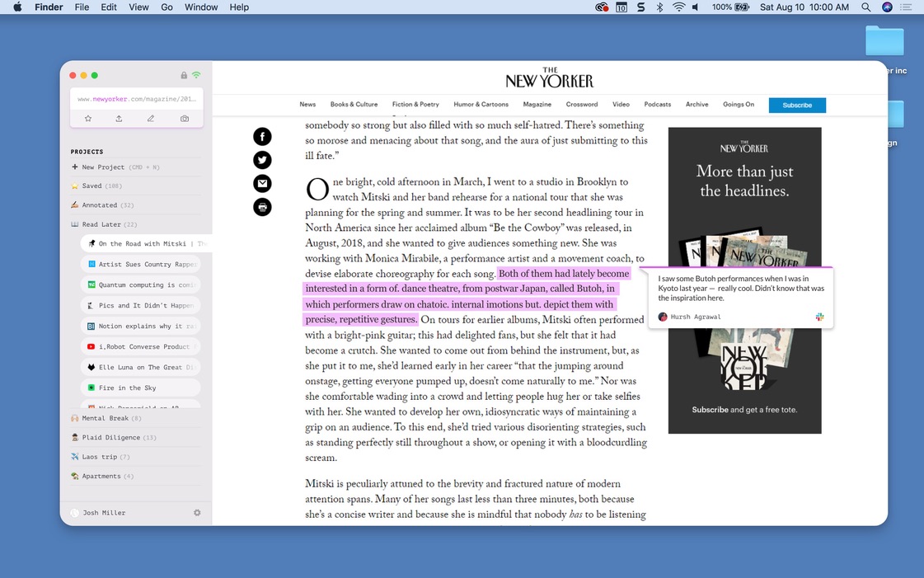Open settings with the sidebar gear icon
The width and height of the screenshot is (924, 578).
point(197,513)
